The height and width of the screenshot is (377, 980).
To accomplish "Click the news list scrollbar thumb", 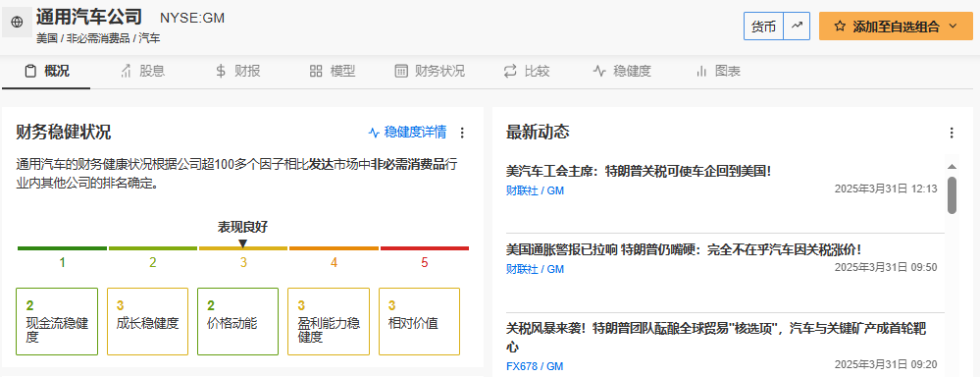I will (x=952, y=195).
